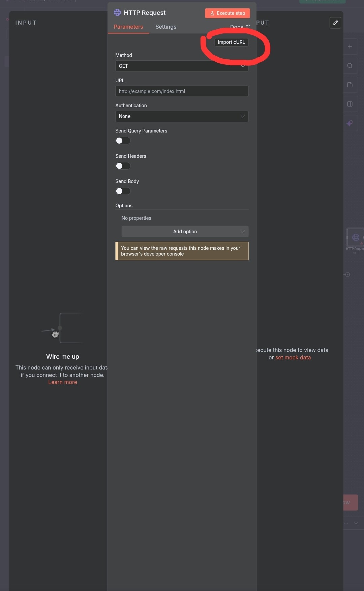Expand the Authentication dropdown set to None

(182, 116)
